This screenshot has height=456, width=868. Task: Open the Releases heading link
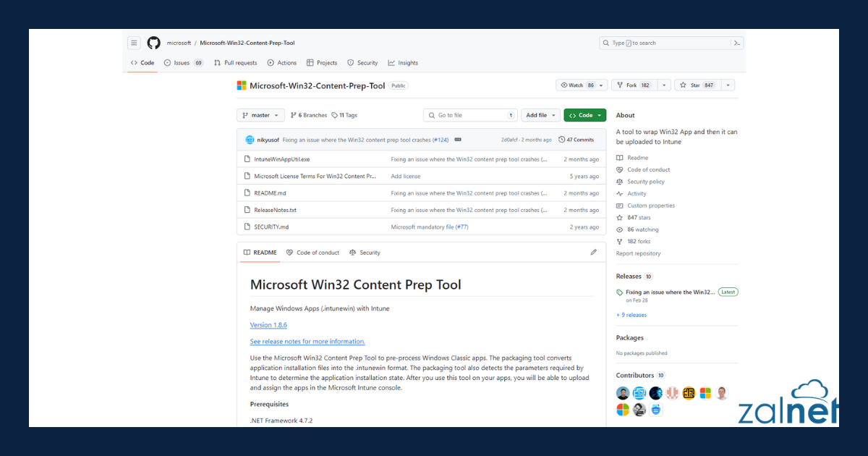(629, 276)
